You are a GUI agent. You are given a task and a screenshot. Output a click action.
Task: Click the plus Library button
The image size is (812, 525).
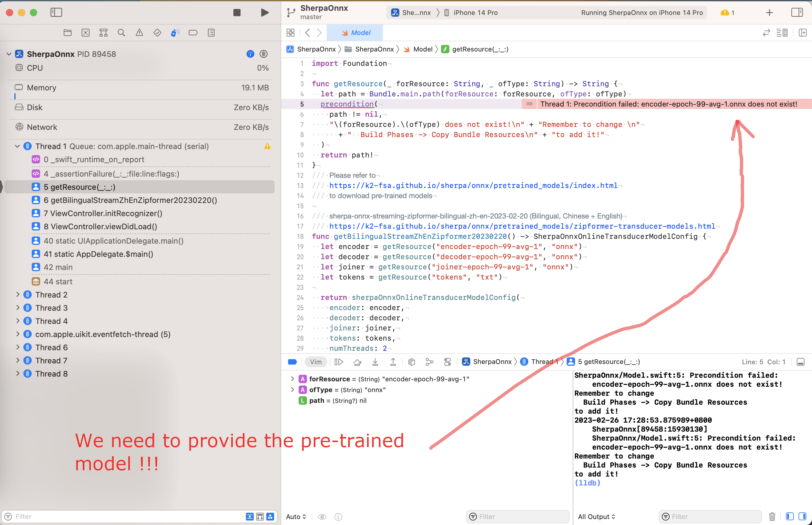tap(770, 13)
